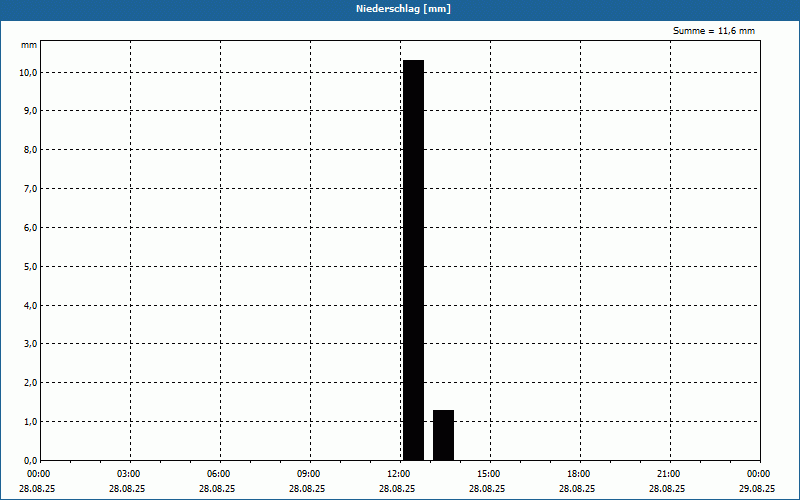800x500 pixels.
Task: Click the 29.08.25 date label
Action: (757, 489)
